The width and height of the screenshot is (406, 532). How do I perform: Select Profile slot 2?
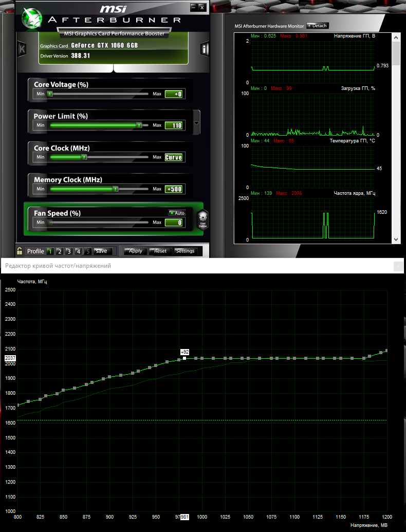(59, 251)
